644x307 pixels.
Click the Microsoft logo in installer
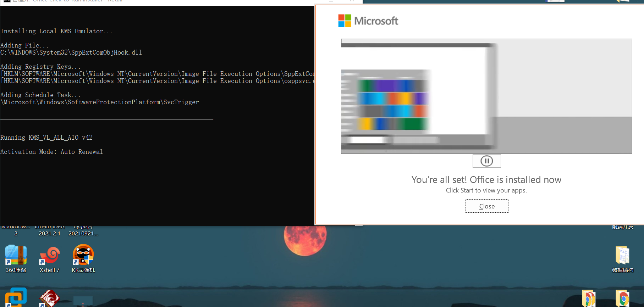(368, 21)
